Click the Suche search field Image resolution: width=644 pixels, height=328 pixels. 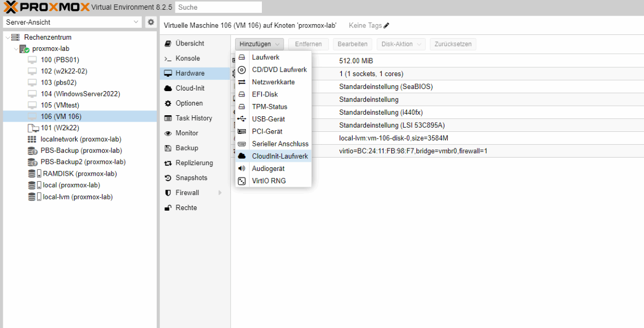pos(218,8)
